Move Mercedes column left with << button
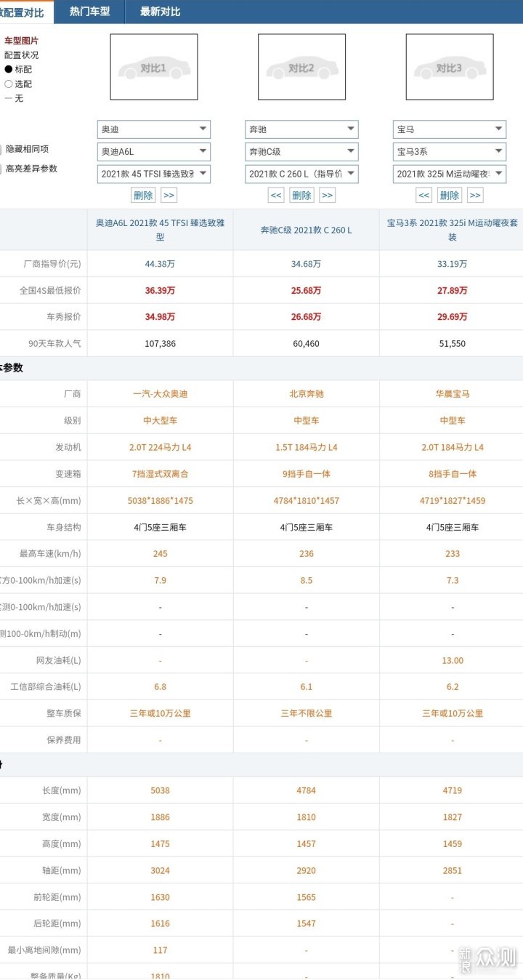 click(x=276, y=195)
